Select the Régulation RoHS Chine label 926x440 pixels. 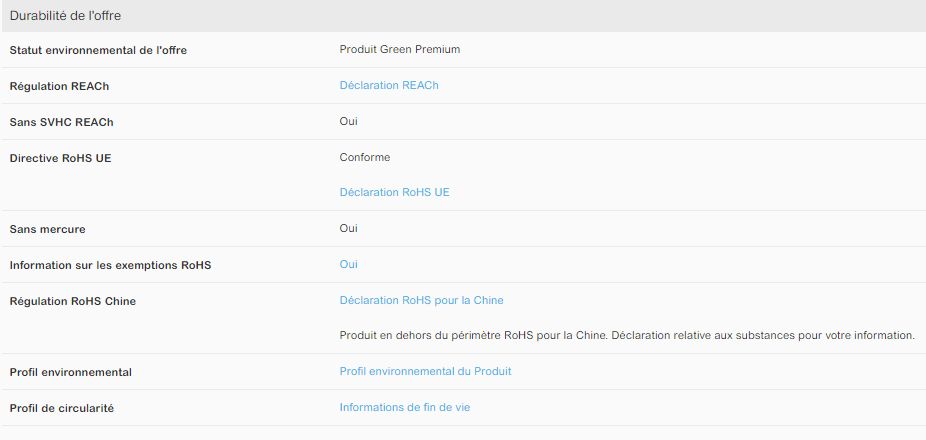pos(72,301)
